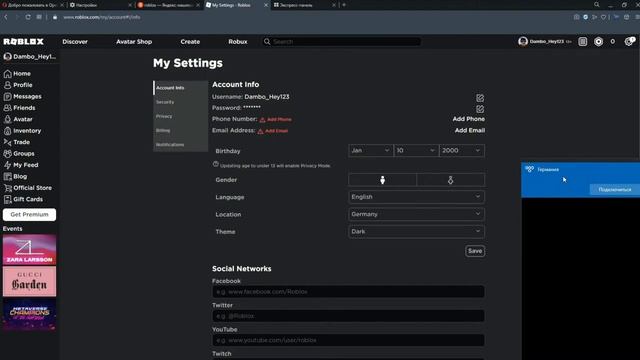Select the Security settings tab

[180, 102]
